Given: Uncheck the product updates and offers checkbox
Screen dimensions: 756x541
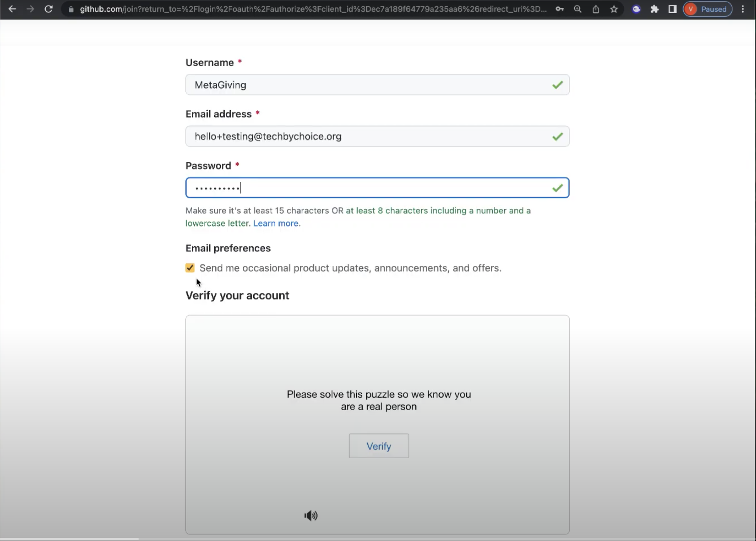Looking at the screenshot, I should click(x=190, y=268).
